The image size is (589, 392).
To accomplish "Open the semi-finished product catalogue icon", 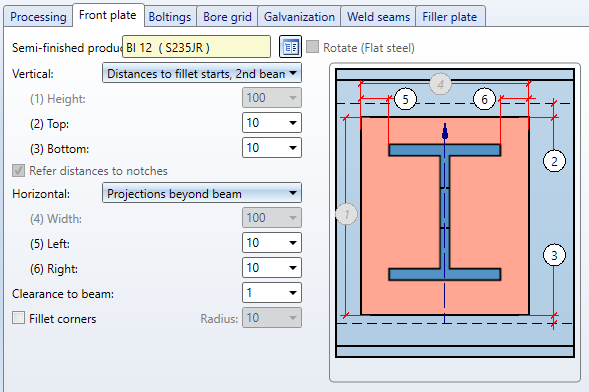I will pyautogui.click(x=290, y=47).
